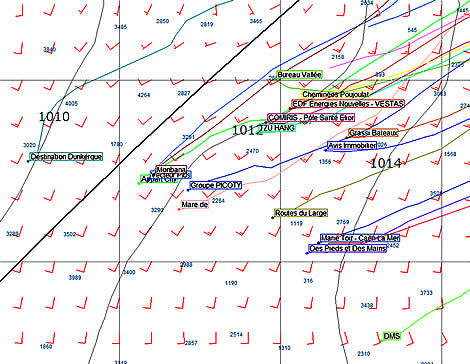The width and height of the screenshot is (470, 364).
Task: Click the EDF Energies Nouvelles - VESTAS label
Action: [348, 104]
